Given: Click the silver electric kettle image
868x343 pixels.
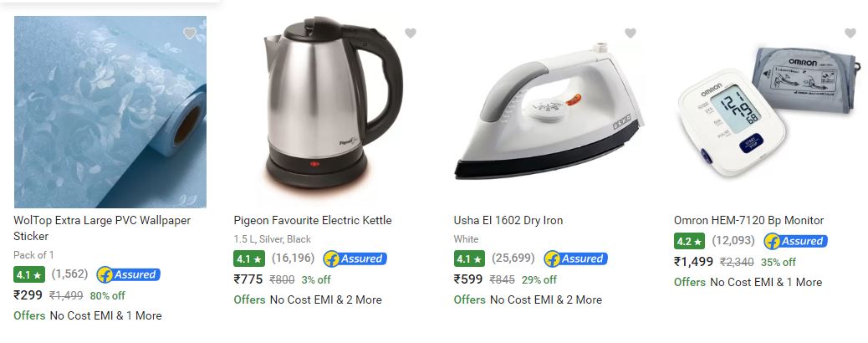Looking at the screenshot, I should [330, 104].
